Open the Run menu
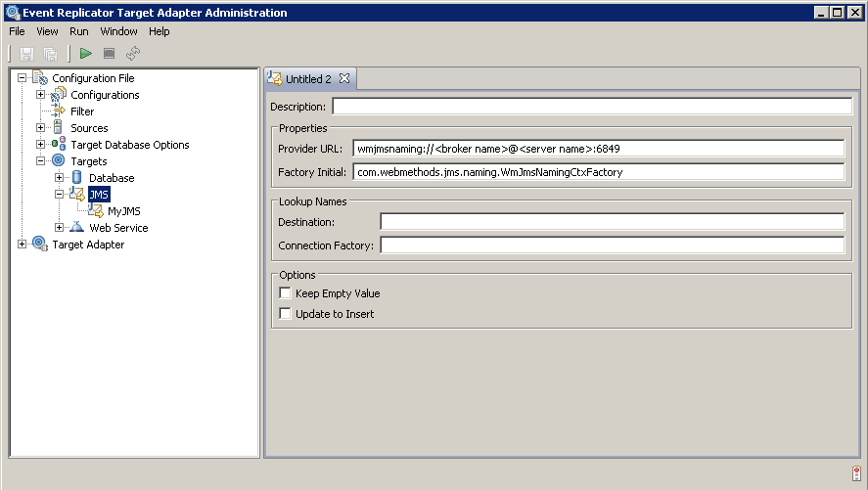868x490 pixels. 79,31
